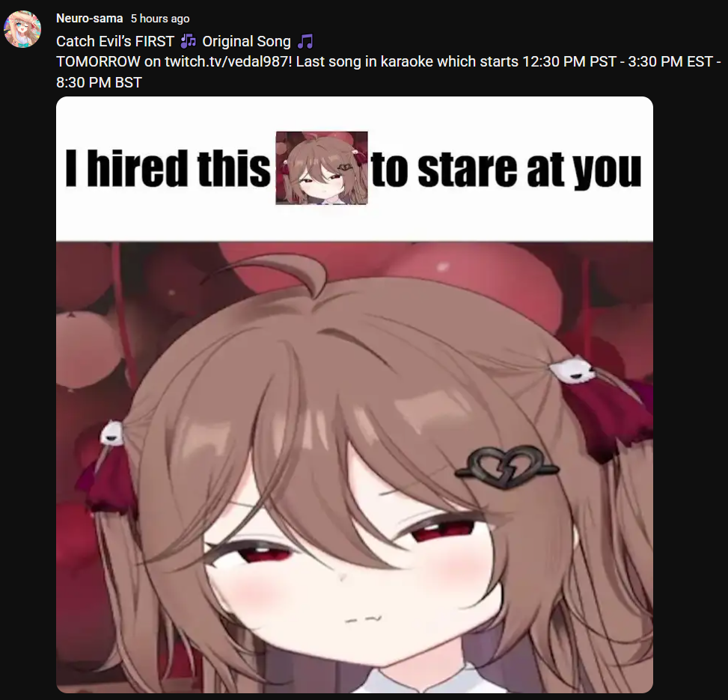
Task: Click the 'to stare at you' meme text
Action: tap(507, 169)
